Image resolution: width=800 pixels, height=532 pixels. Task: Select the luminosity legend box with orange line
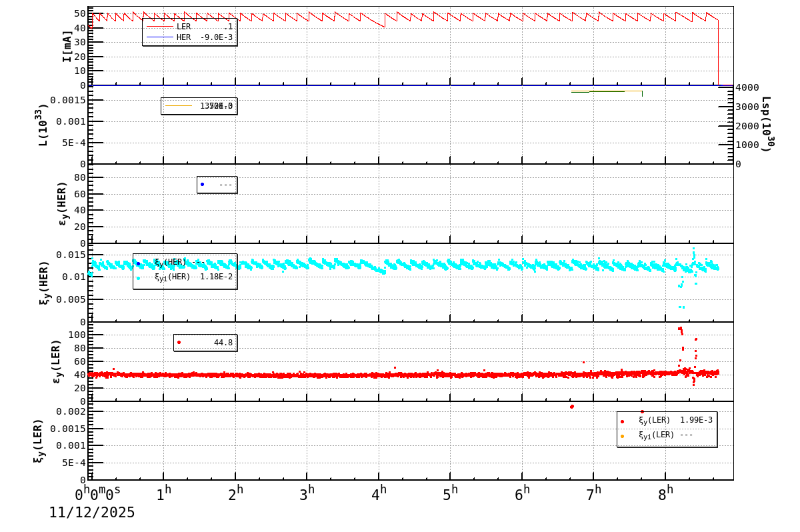tap(199, 106)
